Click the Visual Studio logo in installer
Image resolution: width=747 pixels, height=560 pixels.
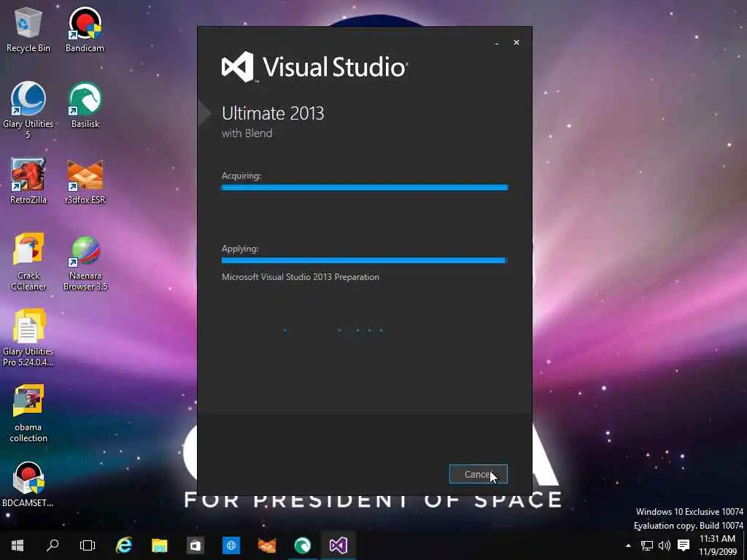(314, 66)
